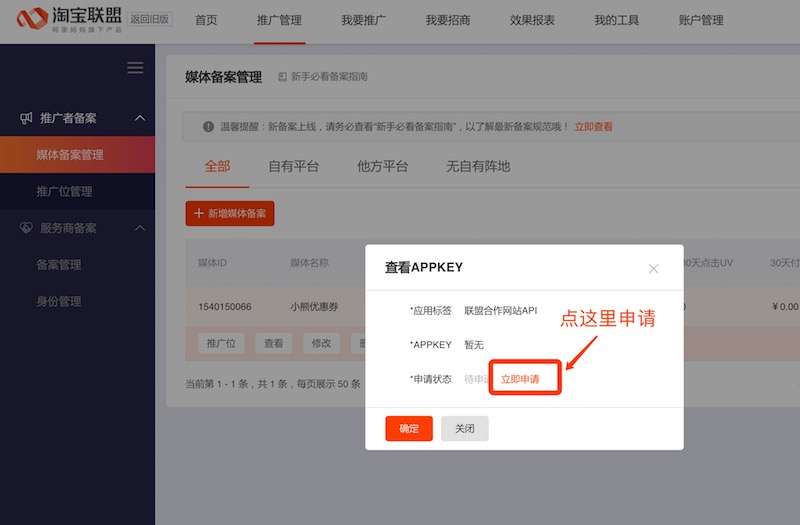Click the guide icon beside 新手必看备案指南
Screen dimensions: 800x525
(282, 77)
